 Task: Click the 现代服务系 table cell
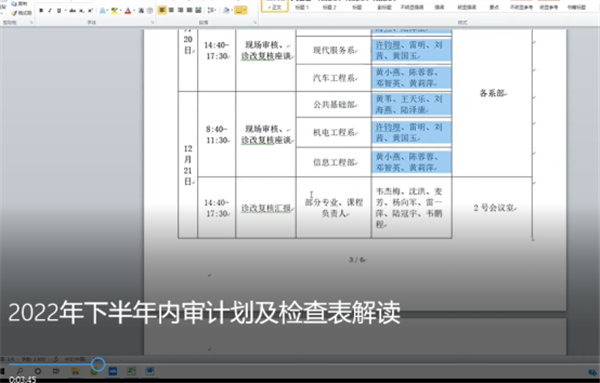tap(334, 51)
